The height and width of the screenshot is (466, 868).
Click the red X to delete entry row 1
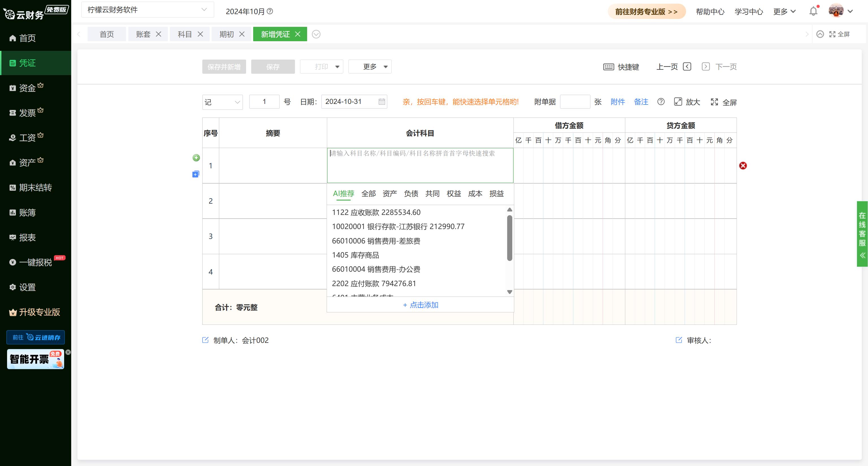(x=743, y=165)
